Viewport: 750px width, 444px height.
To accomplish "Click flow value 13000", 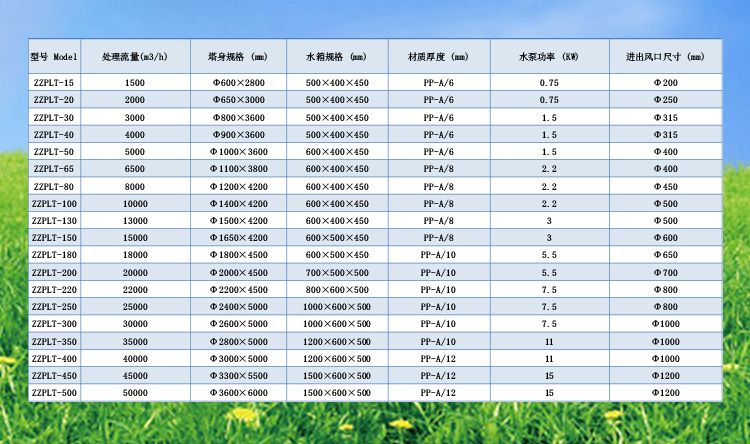I will [x=135, y=221].
